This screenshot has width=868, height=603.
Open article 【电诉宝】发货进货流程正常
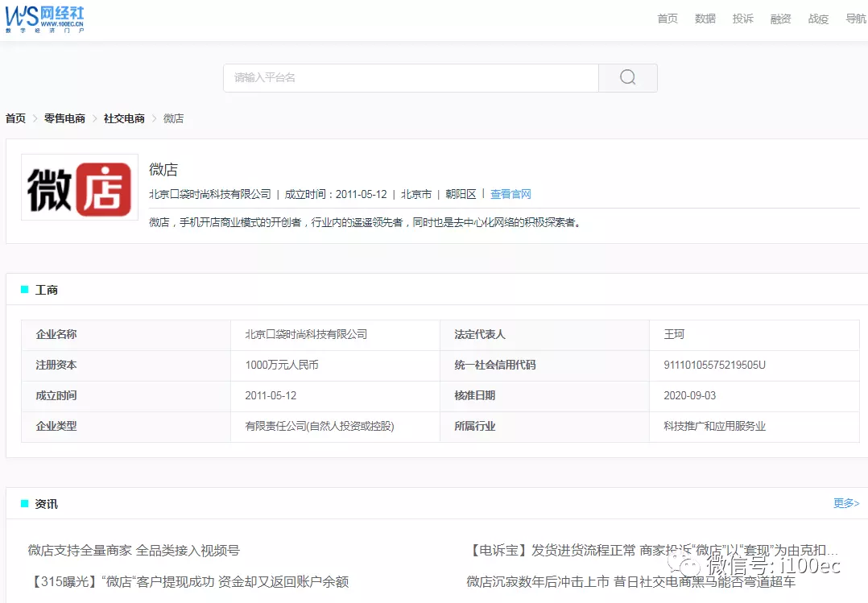tap(653, 551)
